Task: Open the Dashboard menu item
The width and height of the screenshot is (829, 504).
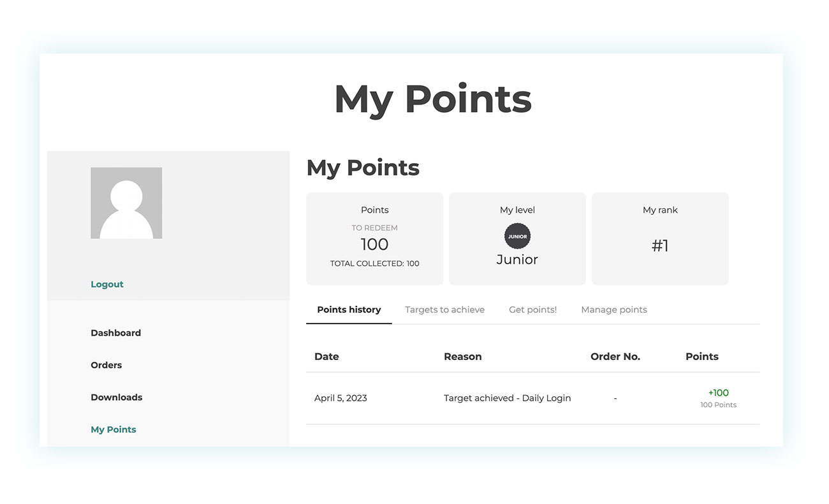Action: click(115, 333)
